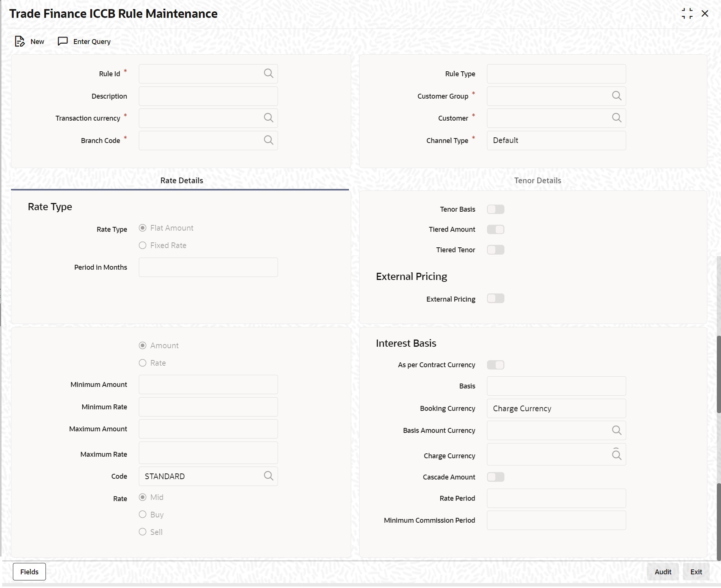Switch to the Rate Details tab
Viewport: 721px width, 588px height.
(181, 180)
